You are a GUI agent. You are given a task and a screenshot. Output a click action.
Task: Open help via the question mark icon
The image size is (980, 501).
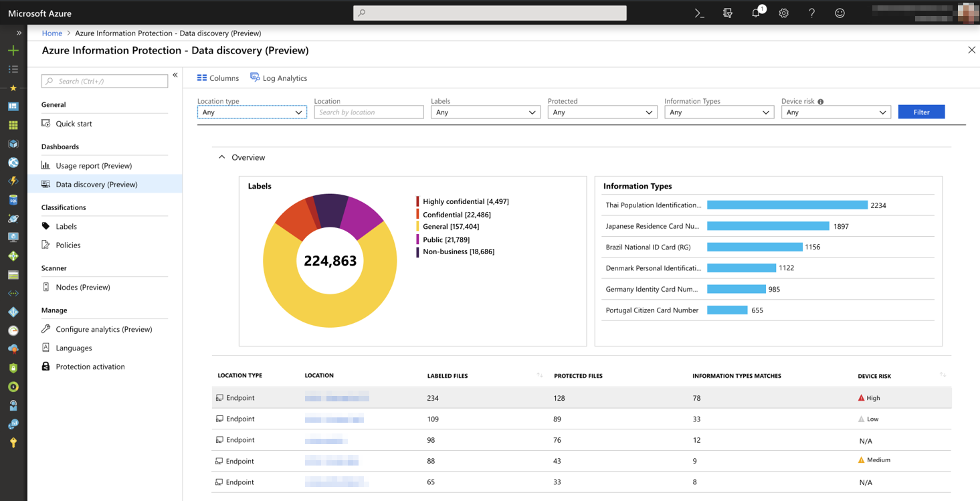pyautogui.click(x=811, y=13)
